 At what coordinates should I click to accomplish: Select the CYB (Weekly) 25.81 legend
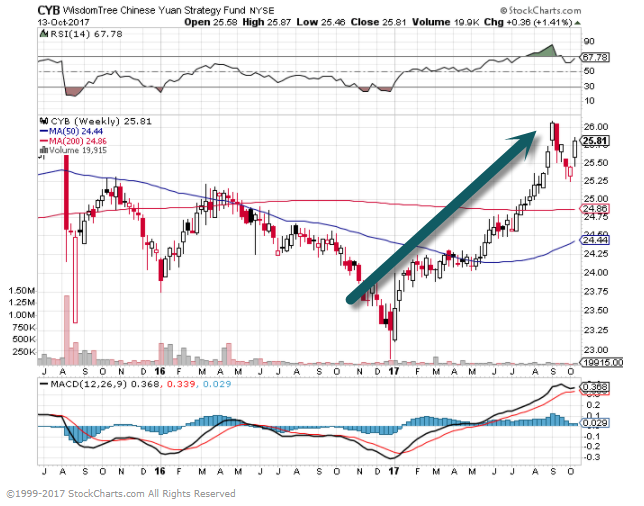pyautogui.click(x=101, y=122)
